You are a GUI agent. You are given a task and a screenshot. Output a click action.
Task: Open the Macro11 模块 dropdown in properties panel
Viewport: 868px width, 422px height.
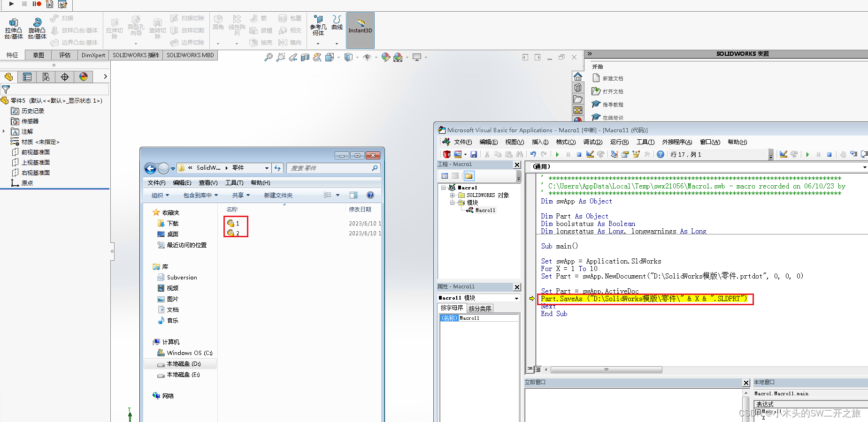coord(516,298)
